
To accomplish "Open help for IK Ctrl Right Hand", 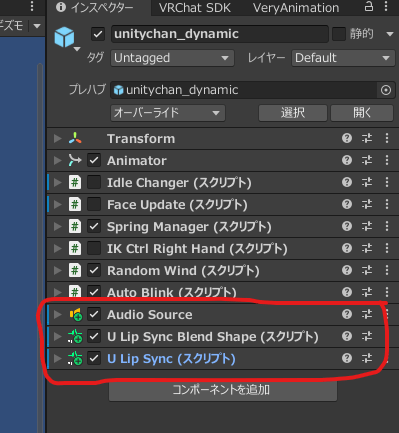I will tap(347, 248).
